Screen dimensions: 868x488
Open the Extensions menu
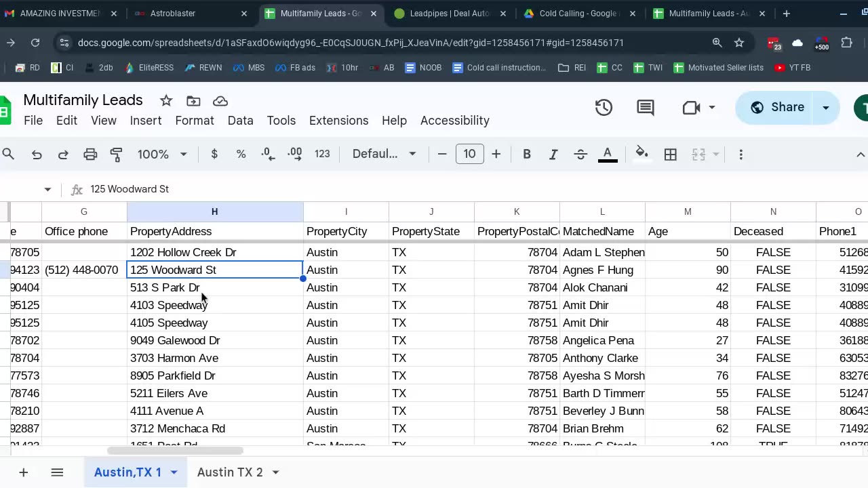[x=339, y=121]
